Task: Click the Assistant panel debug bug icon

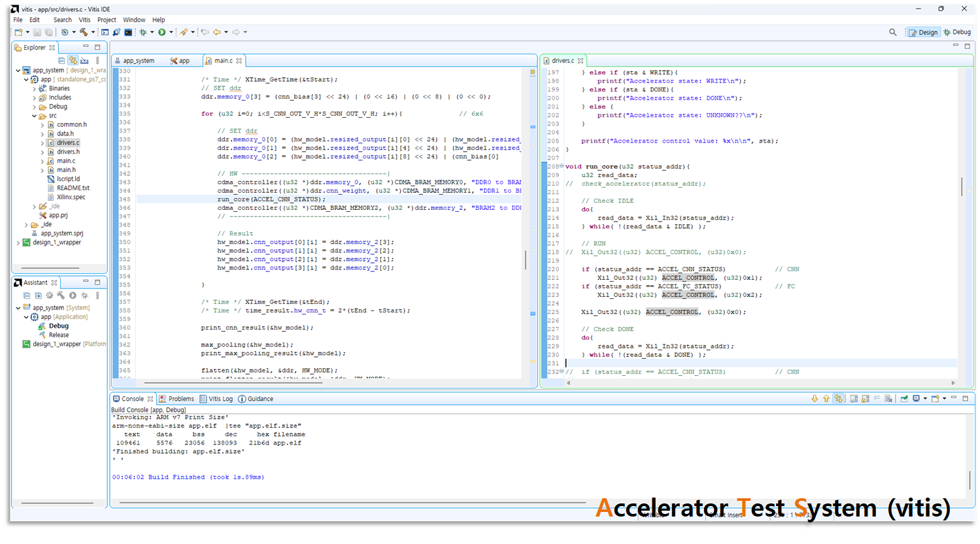Action: coord(84,296)
